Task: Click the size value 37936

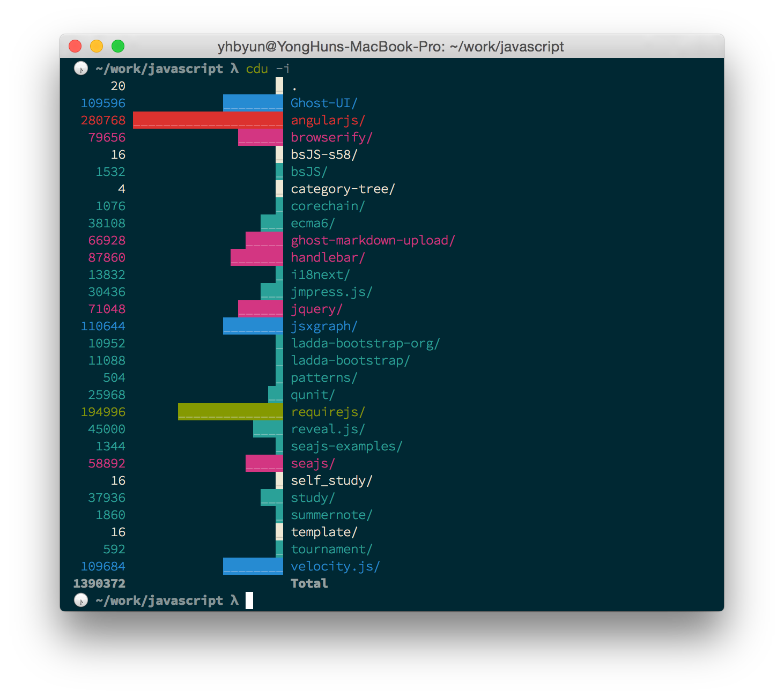Action: (107, 498)
